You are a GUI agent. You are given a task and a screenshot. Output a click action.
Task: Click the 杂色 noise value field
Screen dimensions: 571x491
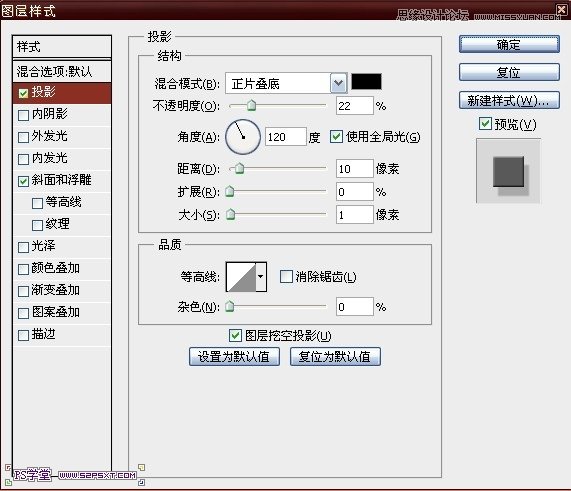[x=355, y=307]
